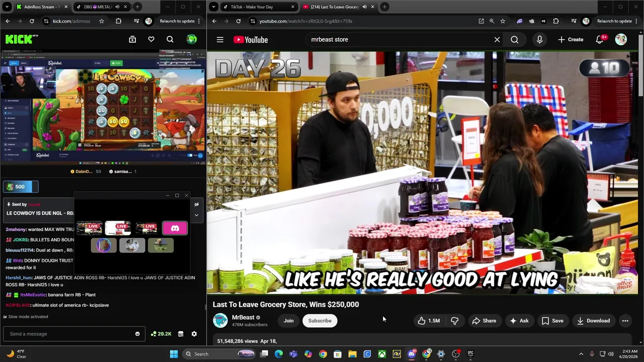The height and width of the screenshot is (362, 644).
Task: Click the youtube.com address bar
Action: pos(362,21)
